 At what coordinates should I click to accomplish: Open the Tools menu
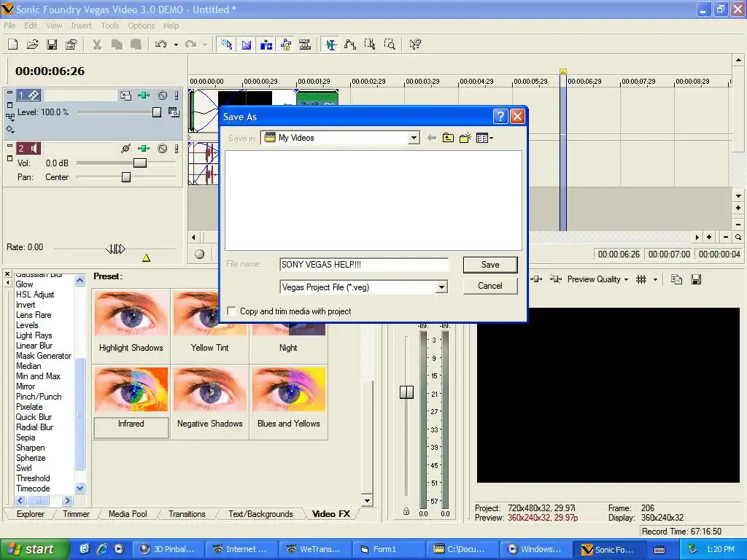[x=110, y=26]
